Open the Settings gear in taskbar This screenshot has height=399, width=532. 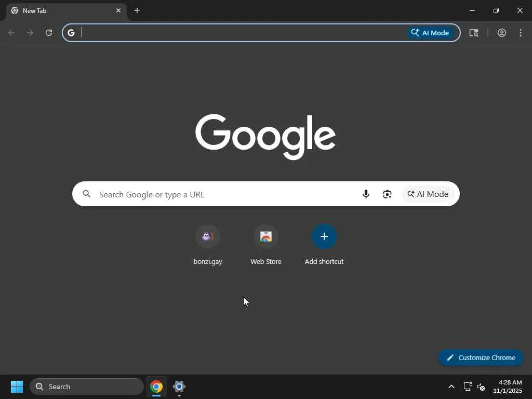coord(179,387)
